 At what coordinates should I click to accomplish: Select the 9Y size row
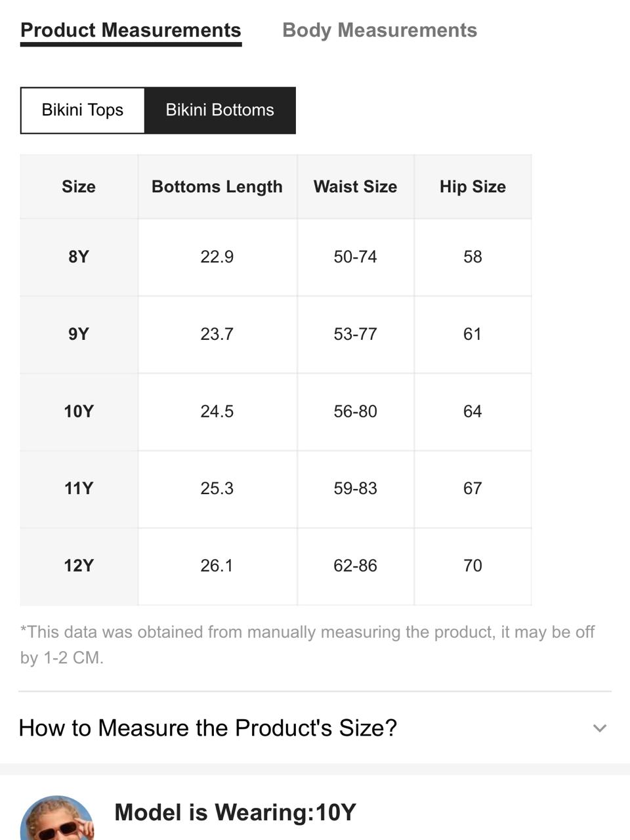[x=276, y=334]
